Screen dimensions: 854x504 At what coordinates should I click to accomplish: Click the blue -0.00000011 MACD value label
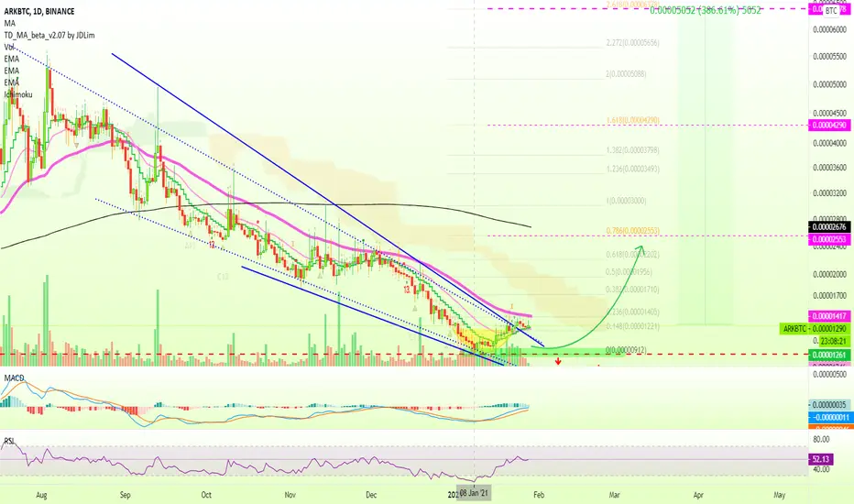click(x=830, y=417)
